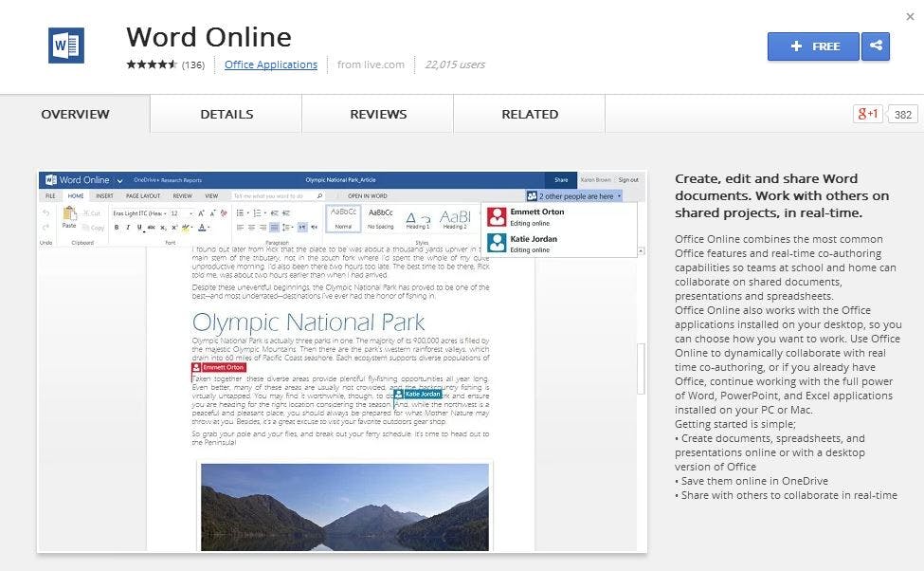Open the RELATED tab

tap(530, 114)
